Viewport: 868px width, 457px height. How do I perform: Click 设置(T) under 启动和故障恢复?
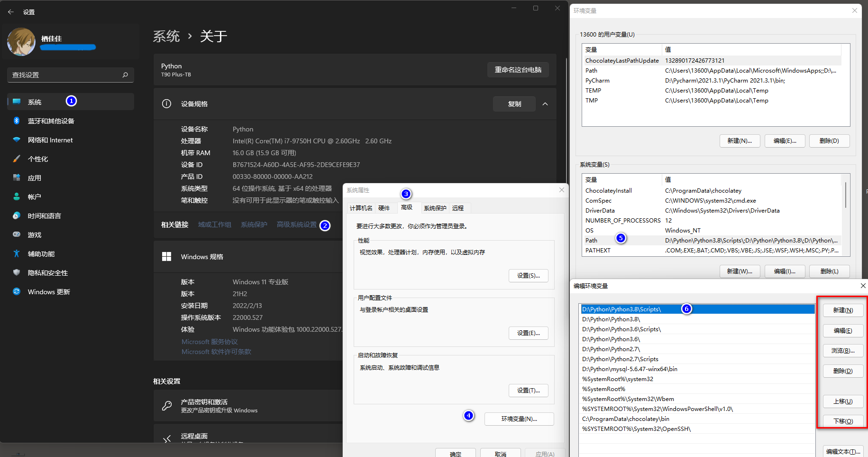pyautogui.click(x=529, y=391)
